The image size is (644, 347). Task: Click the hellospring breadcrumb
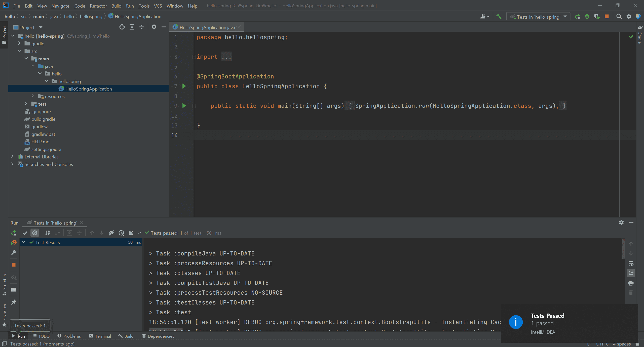click(91, 16)
